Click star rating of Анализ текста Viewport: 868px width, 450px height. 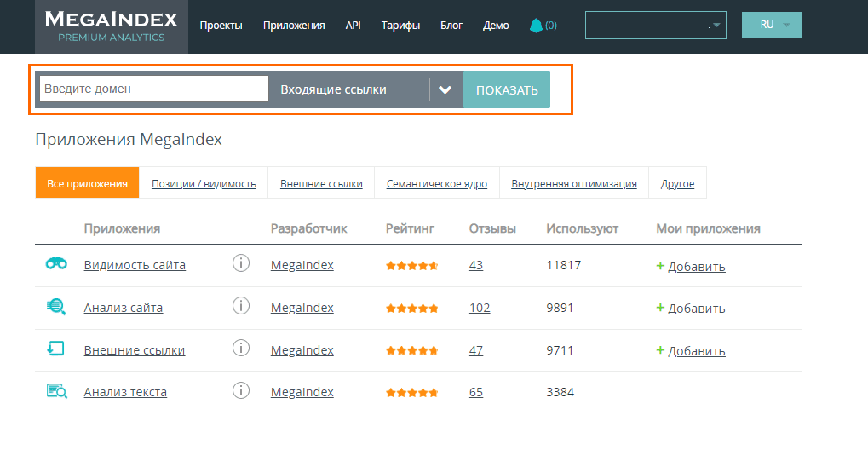tap(412, 392)
